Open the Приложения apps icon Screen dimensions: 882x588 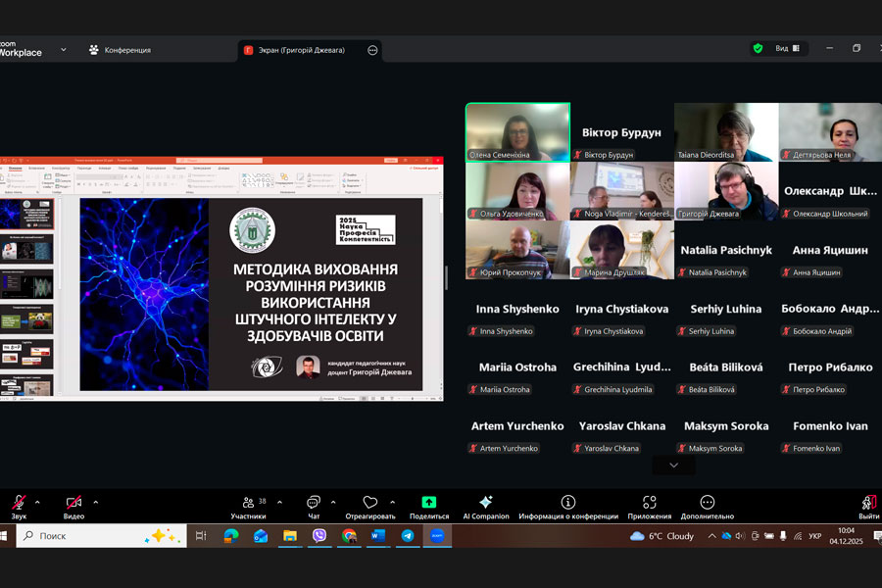pos(650,504)
